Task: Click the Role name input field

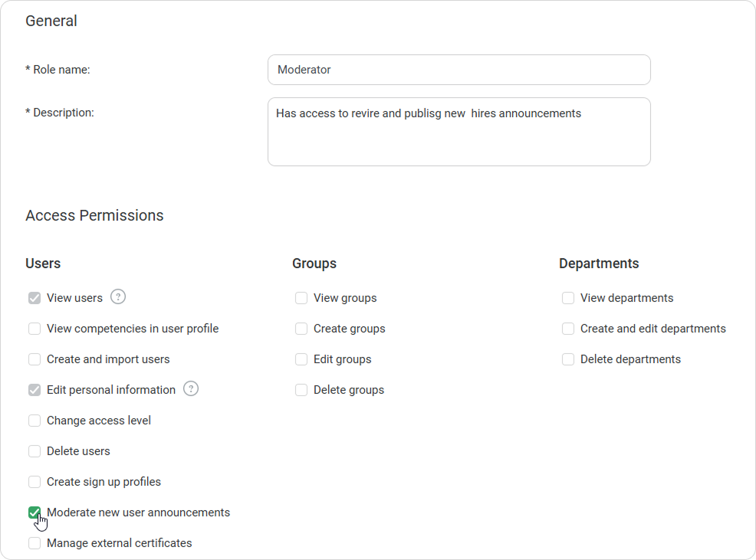Action: point(459,70)
